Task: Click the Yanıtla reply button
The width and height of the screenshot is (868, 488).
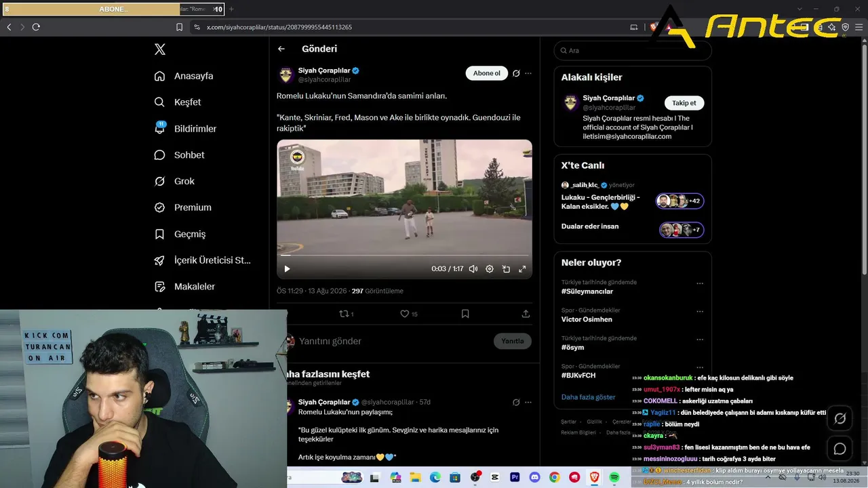Action: tap(513, 341)
